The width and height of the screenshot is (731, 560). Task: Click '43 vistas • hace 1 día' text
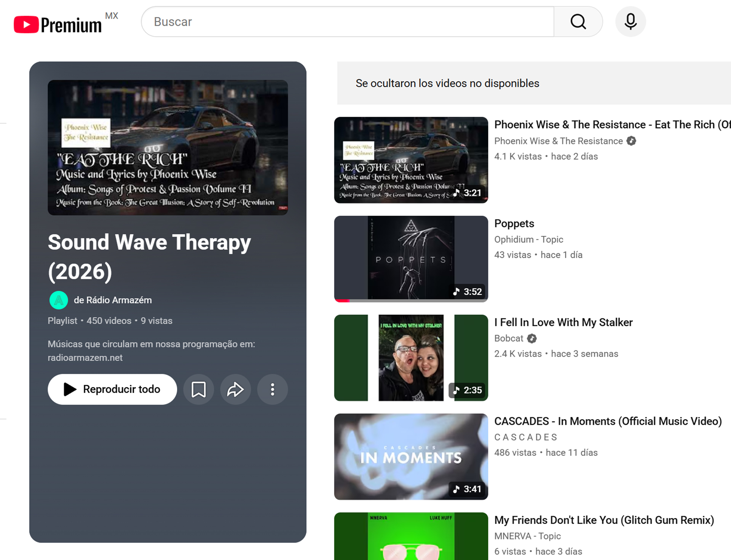[538, 255]
